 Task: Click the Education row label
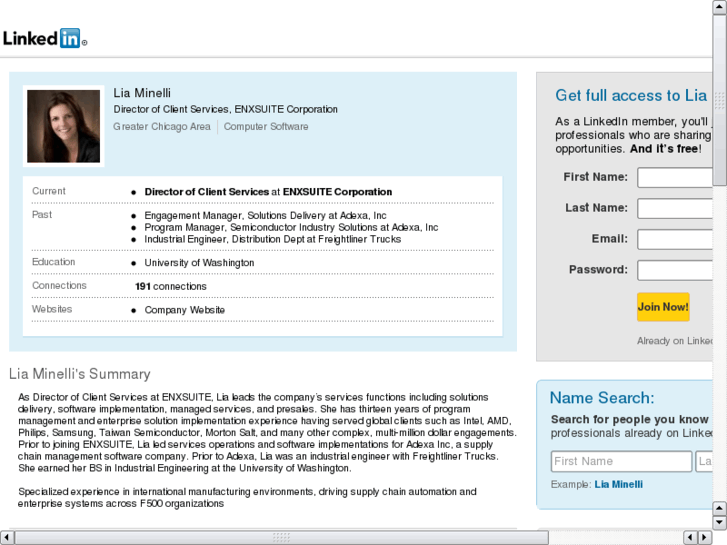pos(53,262)
